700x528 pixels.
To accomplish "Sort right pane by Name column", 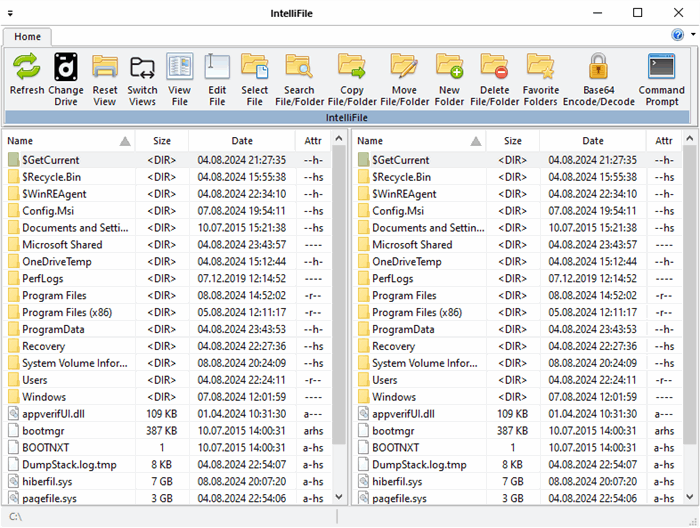I will point(419,141).
